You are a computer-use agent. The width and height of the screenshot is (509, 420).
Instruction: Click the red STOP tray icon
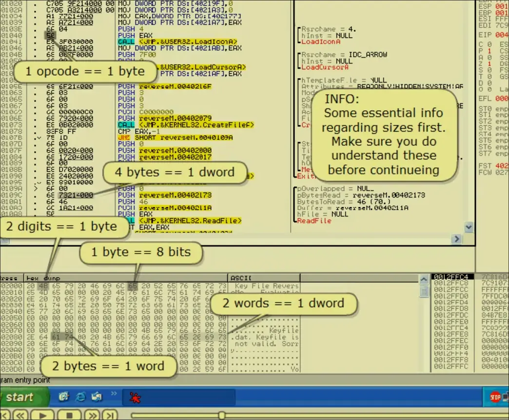[x=495, y=397]
